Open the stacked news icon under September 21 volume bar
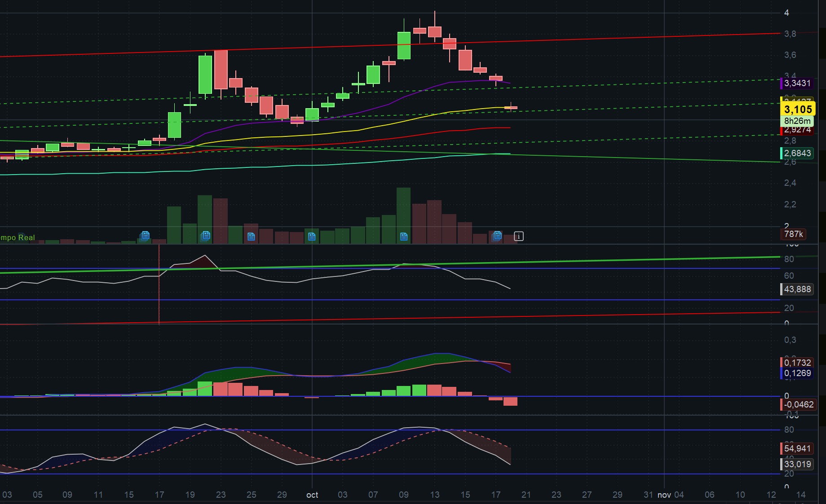The width and height of the screenshot is (826, 504). click(x=205, y=236)
